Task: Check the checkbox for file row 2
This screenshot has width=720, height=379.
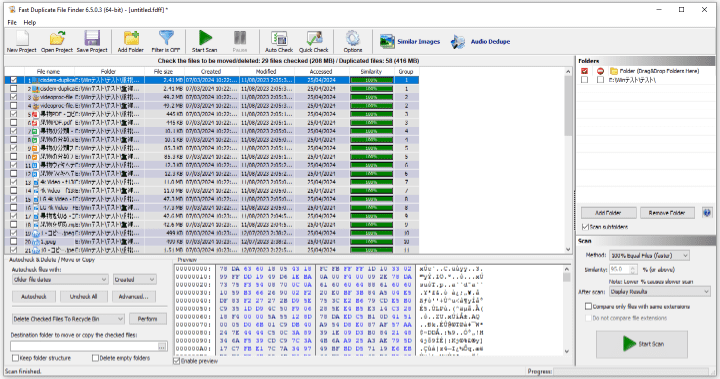Action: coord(13,89)
